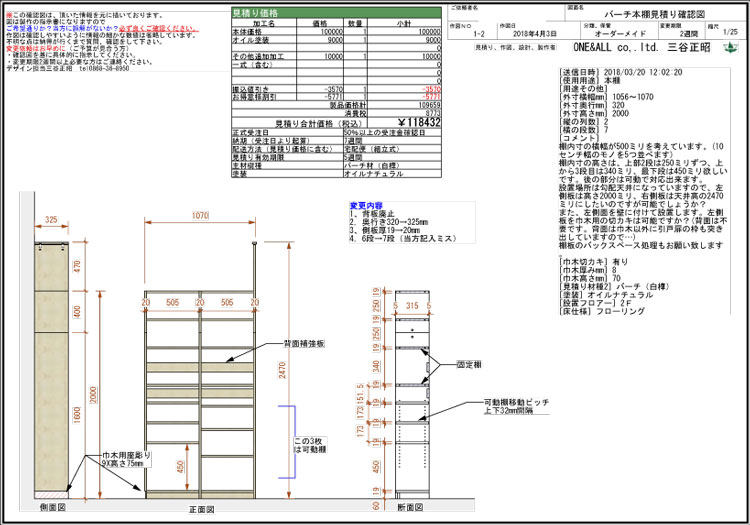The height and width of the screenshot is (525, 750).
Task: Click the blue 変更内容 heading
Action: point(366,206)
